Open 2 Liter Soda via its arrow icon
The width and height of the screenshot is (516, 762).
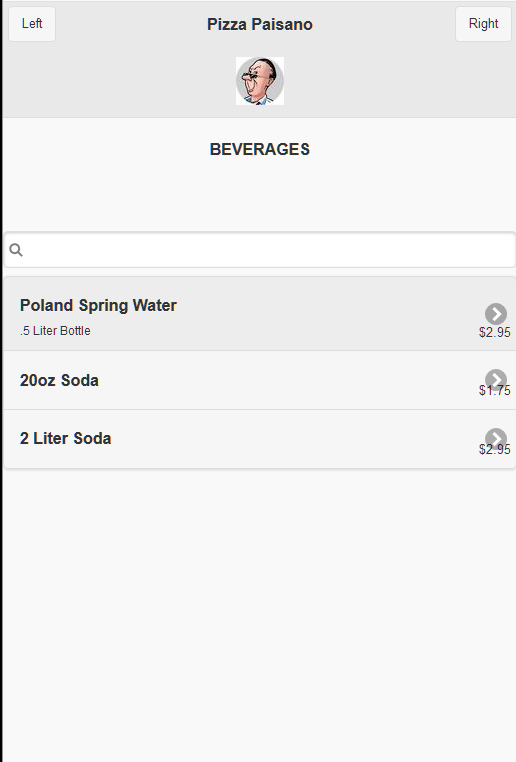496,438
